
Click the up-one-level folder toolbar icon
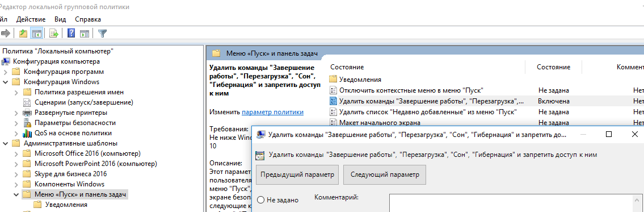[23, 34]
